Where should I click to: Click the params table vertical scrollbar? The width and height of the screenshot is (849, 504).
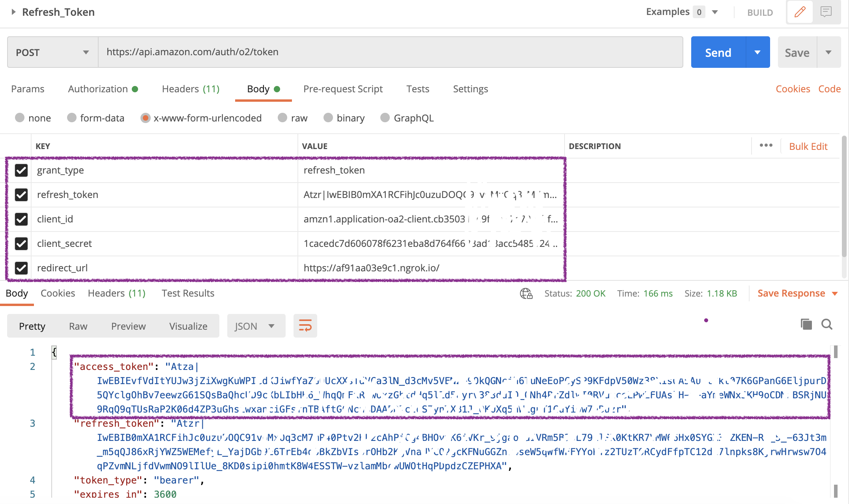click(844, 196)
